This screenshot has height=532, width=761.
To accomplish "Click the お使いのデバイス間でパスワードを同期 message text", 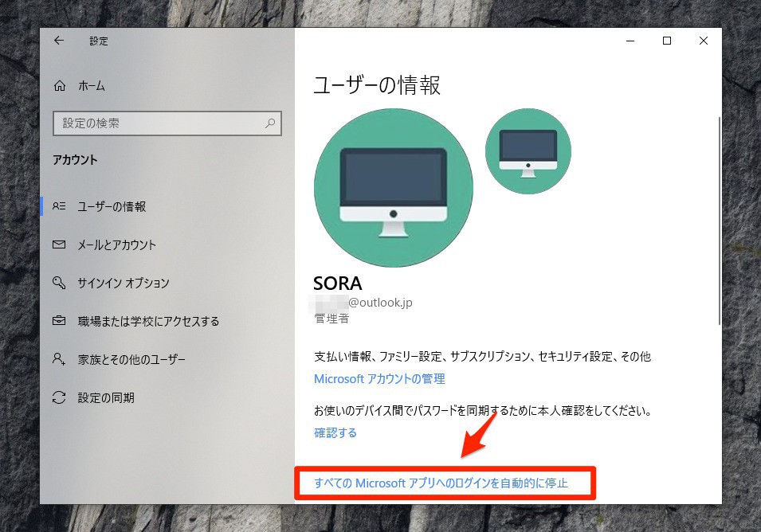I will pos(482,411).
